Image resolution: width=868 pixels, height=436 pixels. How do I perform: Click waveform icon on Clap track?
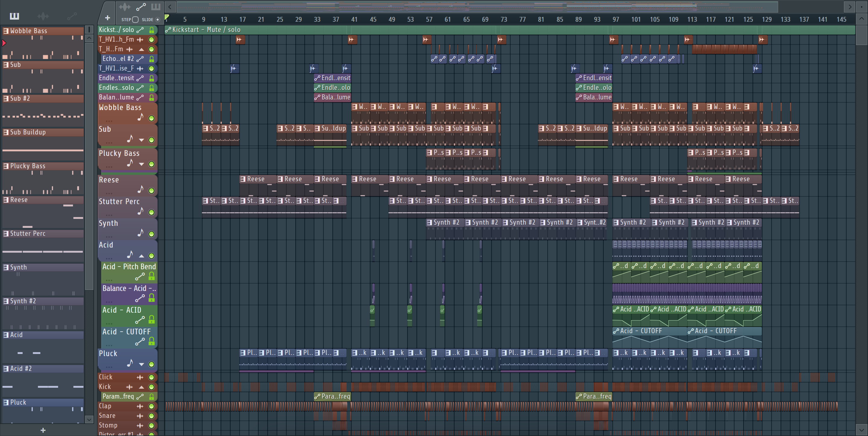coord(140,406)
